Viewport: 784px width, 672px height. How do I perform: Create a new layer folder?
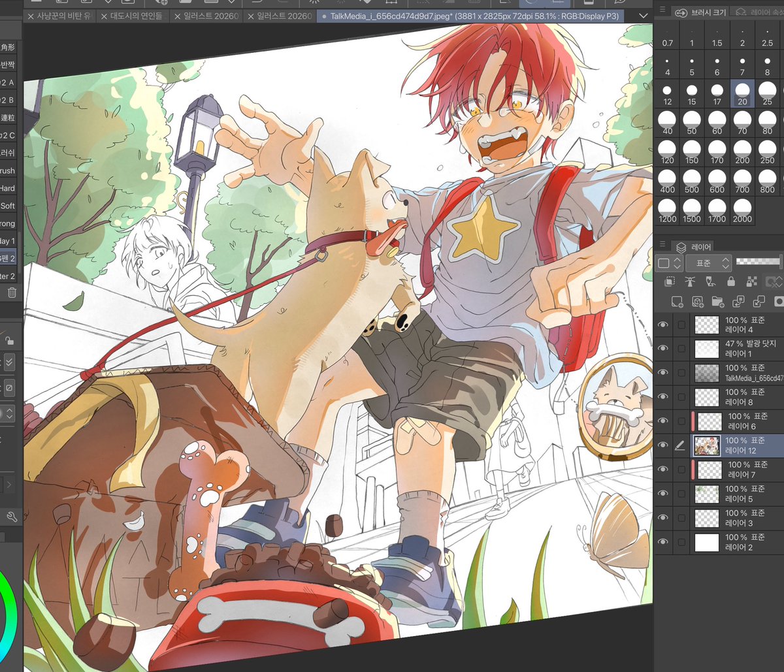point(718,301)
